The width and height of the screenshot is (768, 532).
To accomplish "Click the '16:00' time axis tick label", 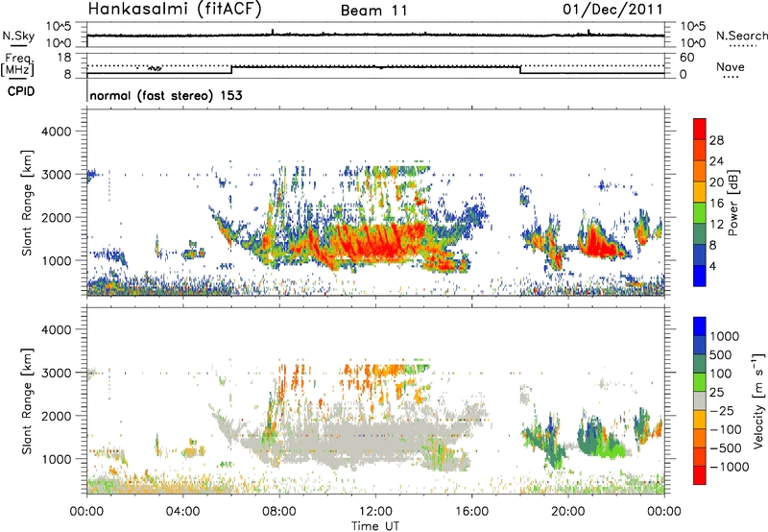I will click(x=471, y=512).
